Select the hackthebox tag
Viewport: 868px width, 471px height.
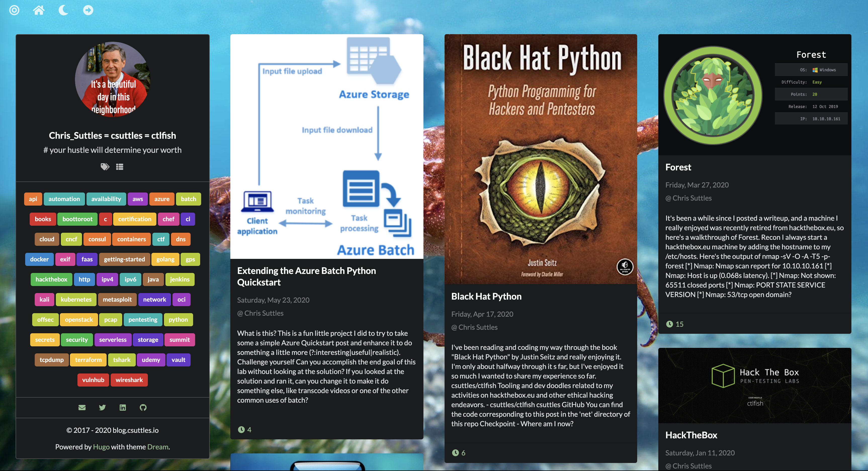tap(51, 279)
